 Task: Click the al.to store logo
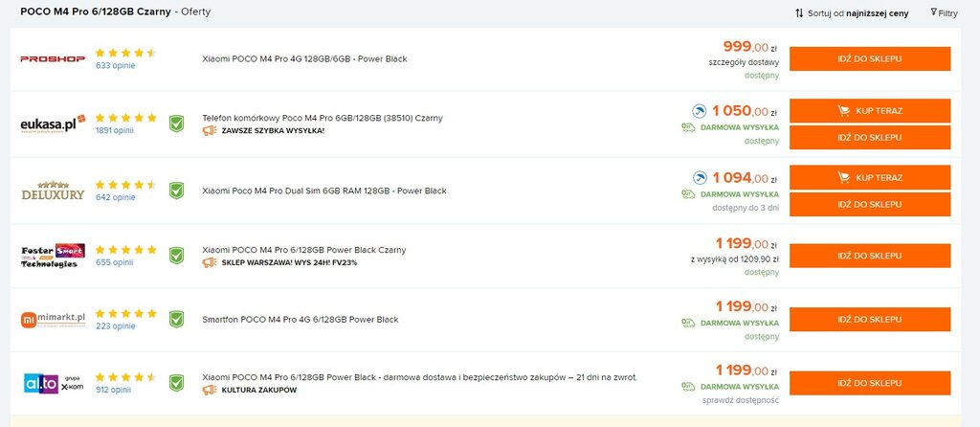click(x=53, y=383)
